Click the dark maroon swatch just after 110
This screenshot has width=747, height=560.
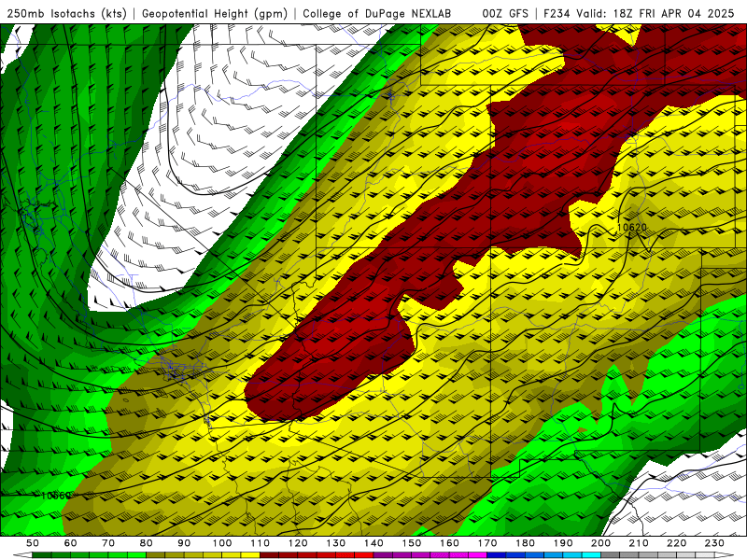point(269,555)
